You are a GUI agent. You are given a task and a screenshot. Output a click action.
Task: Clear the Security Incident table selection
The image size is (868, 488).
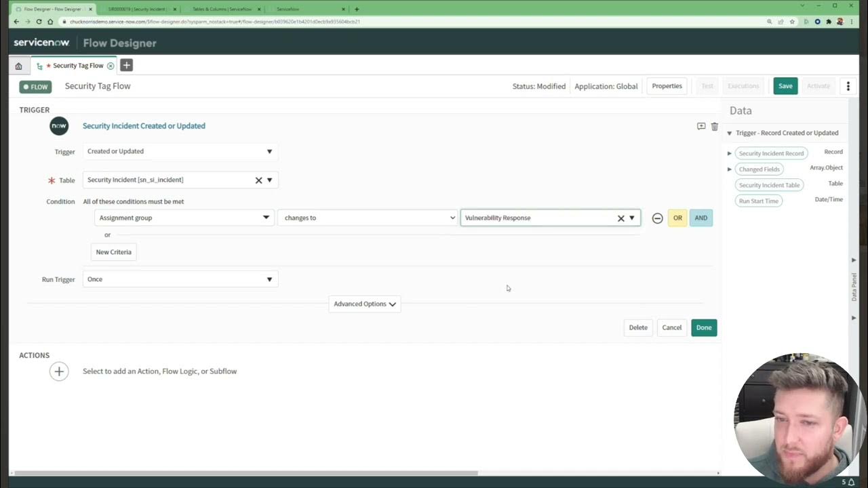tap(258, 180)
